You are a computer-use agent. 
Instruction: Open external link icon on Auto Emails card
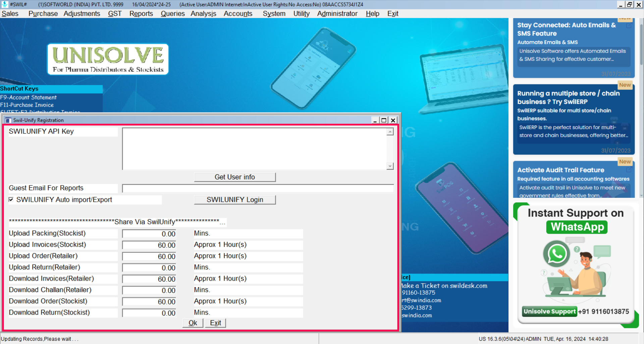pos(629,25)
